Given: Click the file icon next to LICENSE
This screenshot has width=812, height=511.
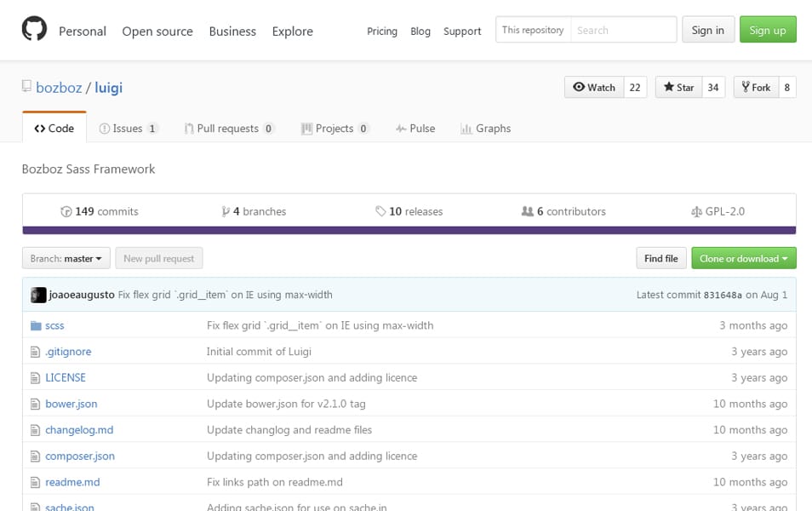Looking at the screenshot, I should coord(36,378).
